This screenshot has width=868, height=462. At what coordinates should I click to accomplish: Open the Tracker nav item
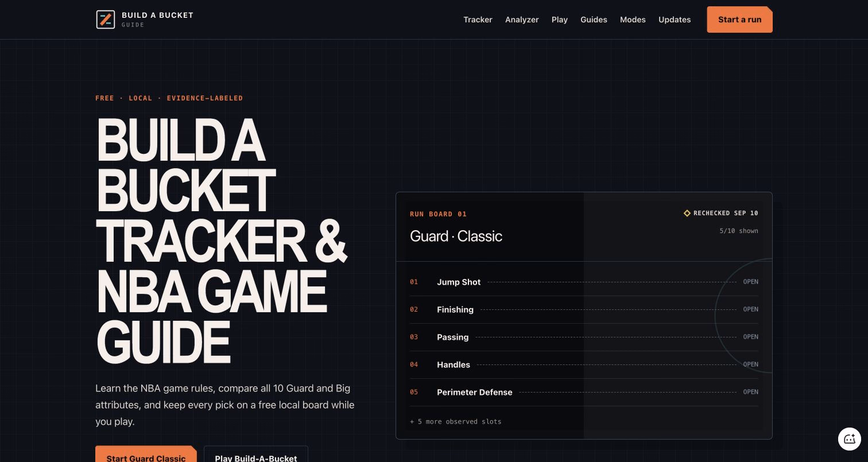pos(478,20)
